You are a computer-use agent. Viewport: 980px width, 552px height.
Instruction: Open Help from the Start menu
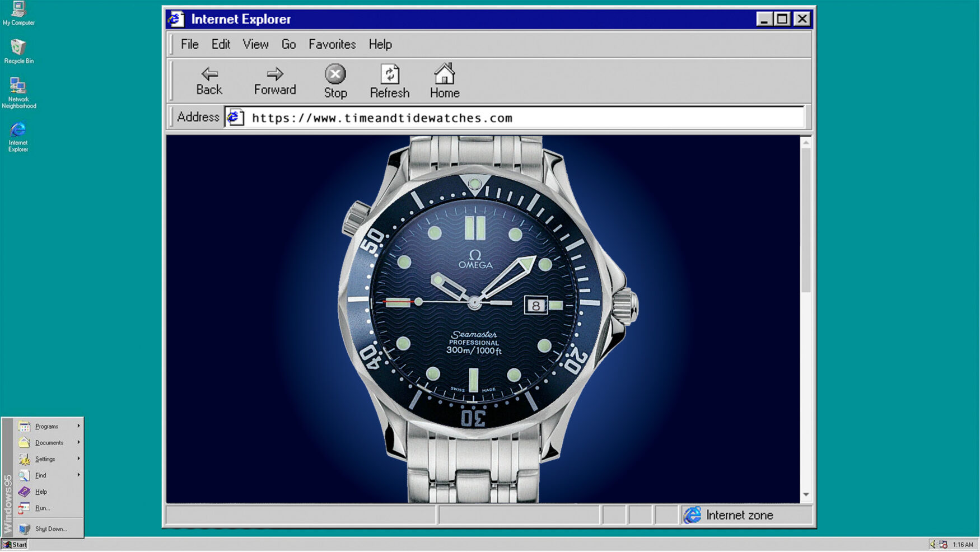click(49, 492)
